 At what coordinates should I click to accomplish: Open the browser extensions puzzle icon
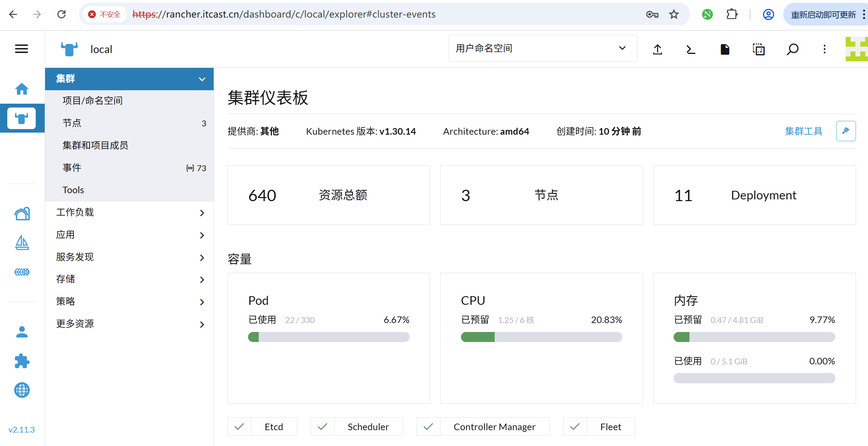pyautogui.click(x=732, y=14)
